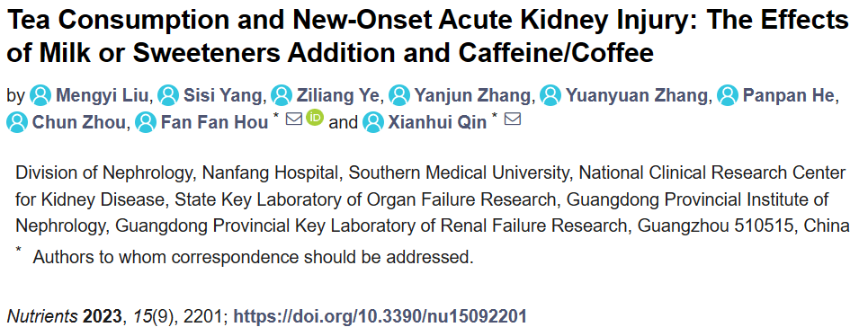
Task: Click profile icon beside Mengyi Liu
Action: tap(40, 95)
